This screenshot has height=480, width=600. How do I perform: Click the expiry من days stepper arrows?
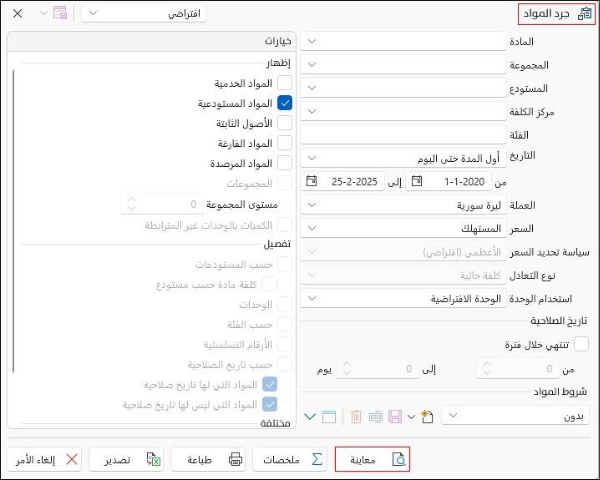click(487, 369)
